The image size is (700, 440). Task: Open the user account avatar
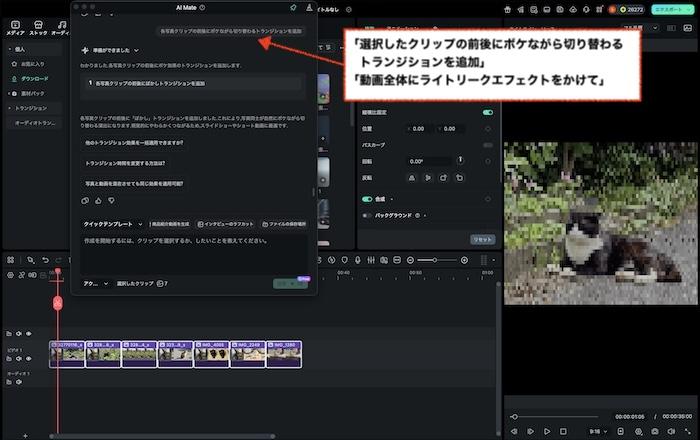612,9
